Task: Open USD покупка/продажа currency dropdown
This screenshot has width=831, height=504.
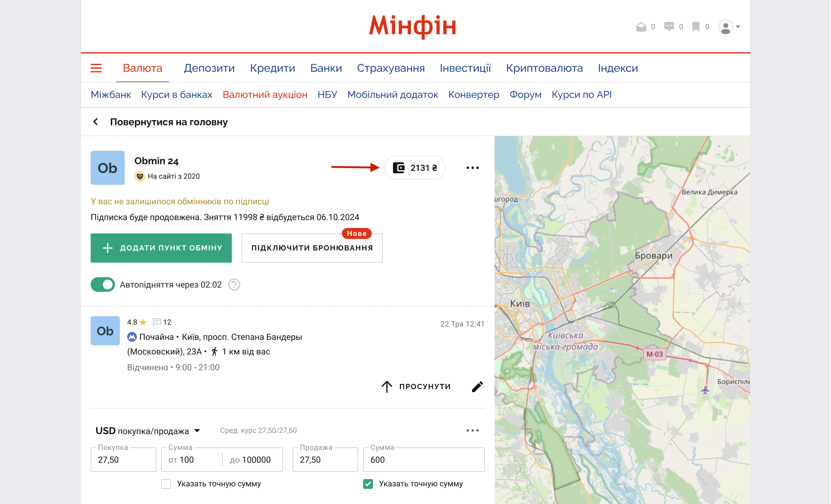Action: [x=148, y=431]
